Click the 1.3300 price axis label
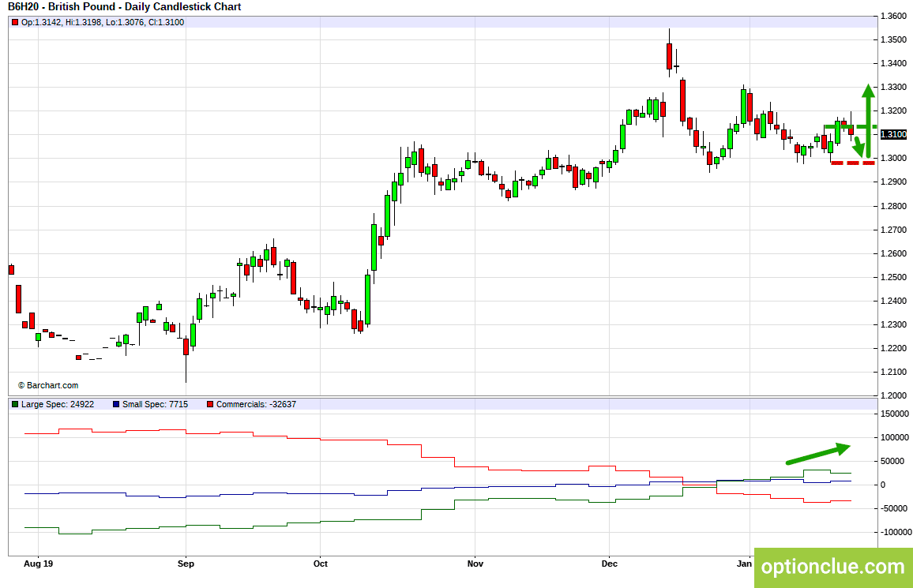The height and width of the screenshot is (588, 913). [x=894, y=88]
